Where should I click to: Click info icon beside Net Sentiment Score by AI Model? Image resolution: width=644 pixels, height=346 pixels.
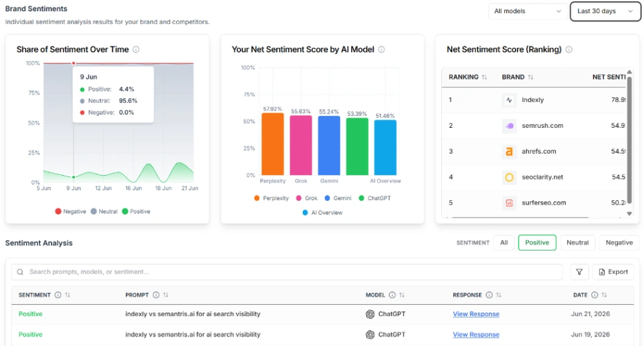[x=382, y=49]
